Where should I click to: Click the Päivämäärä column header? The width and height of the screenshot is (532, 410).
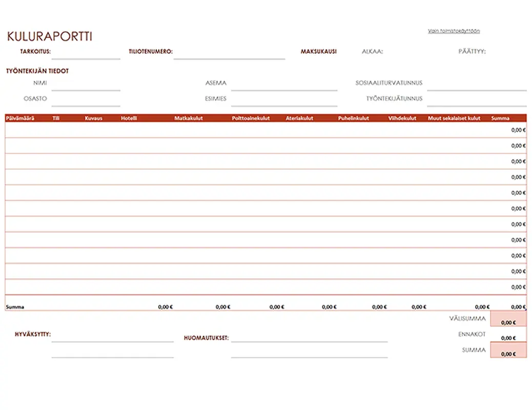(20, 118)
